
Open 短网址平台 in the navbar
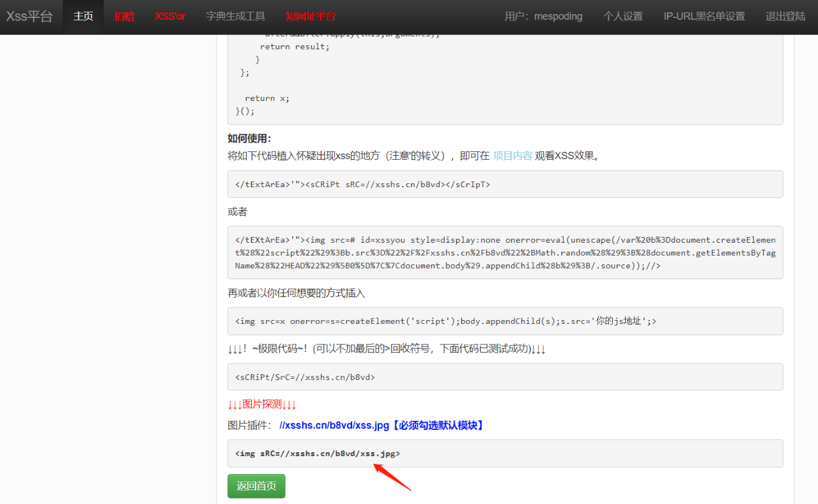311,17
